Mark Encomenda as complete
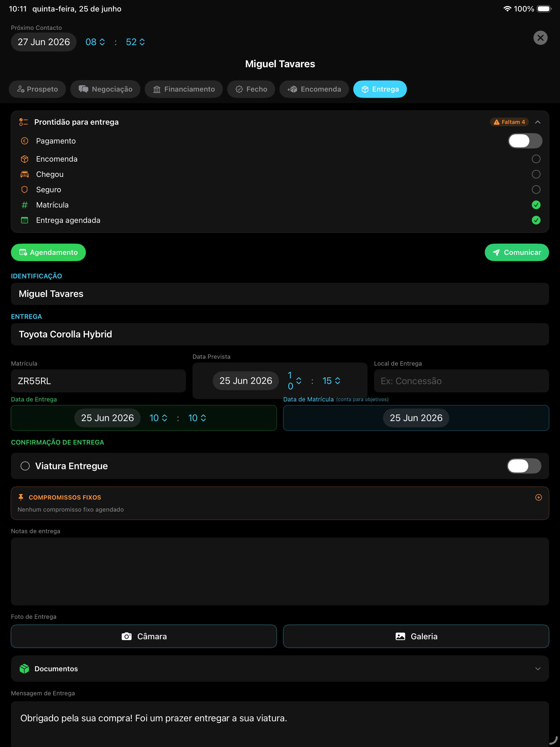Image resolution: width=560 pixels, height=747 pixels. coord(536,159)
